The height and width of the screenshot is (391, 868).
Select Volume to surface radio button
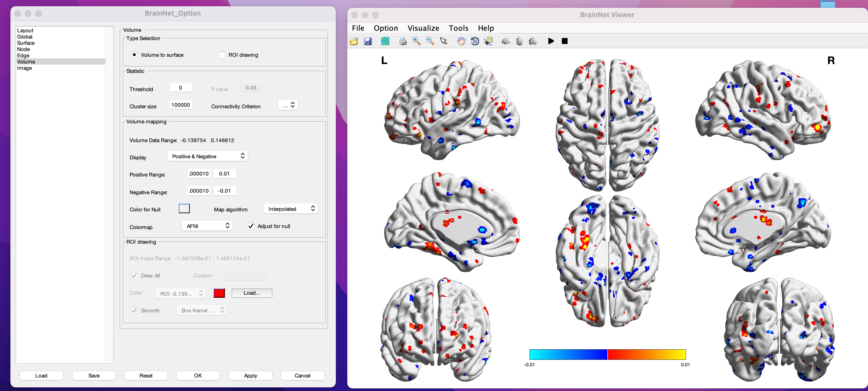[134, 55]
